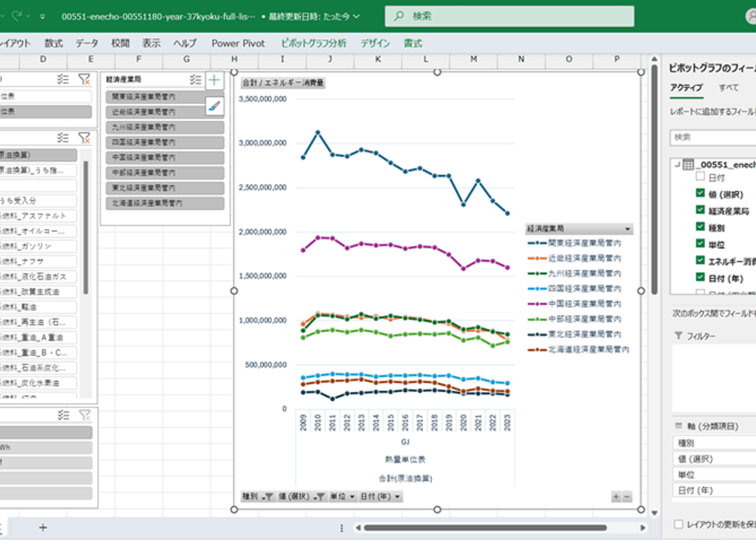Open the 最終更新日時 title dropdown chevron
Image resolution: width=756 pixels, height=540 pixels.
[x=356, y=16]
